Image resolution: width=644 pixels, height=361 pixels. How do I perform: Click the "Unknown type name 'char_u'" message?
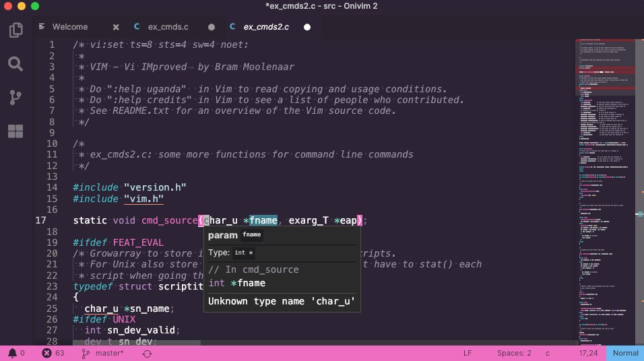coord(282,302)
